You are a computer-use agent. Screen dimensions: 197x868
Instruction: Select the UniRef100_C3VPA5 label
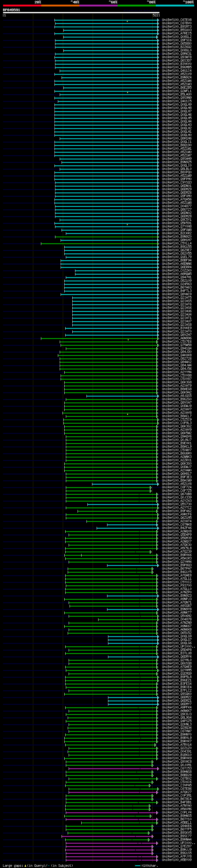coord(176,785)
